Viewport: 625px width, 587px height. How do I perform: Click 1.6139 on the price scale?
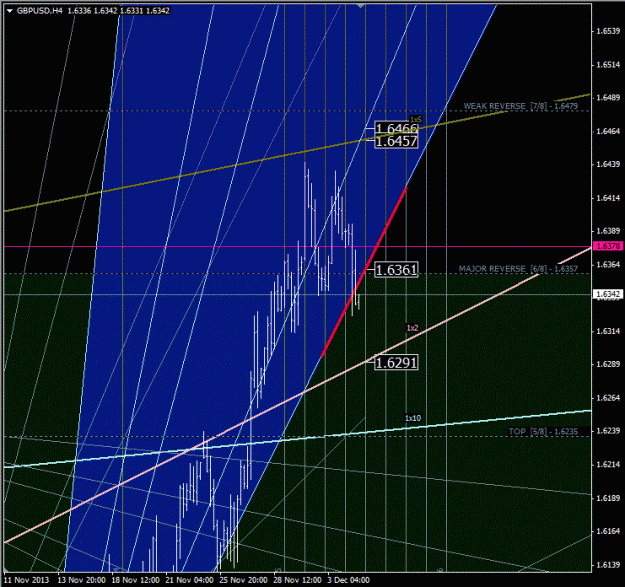point(608,565)
